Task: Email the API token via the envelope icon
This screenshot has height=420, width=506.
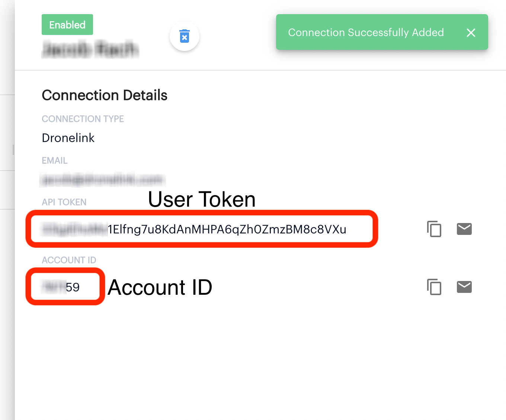Action: click(464, 229)
